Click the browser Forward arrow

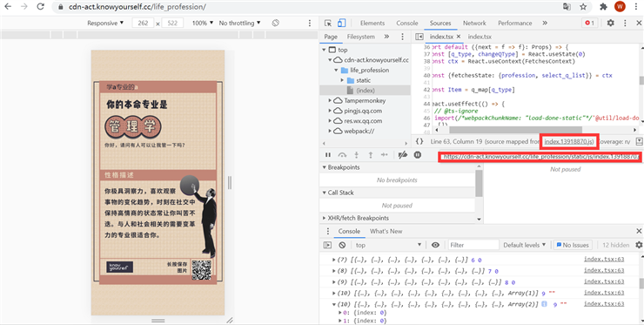(x=24, y=7)
